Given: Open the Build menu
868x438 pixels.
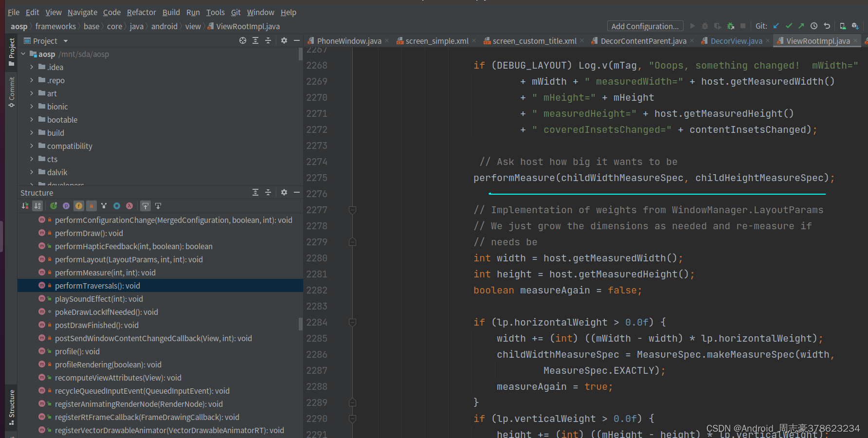Looking at the screenshot, I should click(x=171, y=12).
